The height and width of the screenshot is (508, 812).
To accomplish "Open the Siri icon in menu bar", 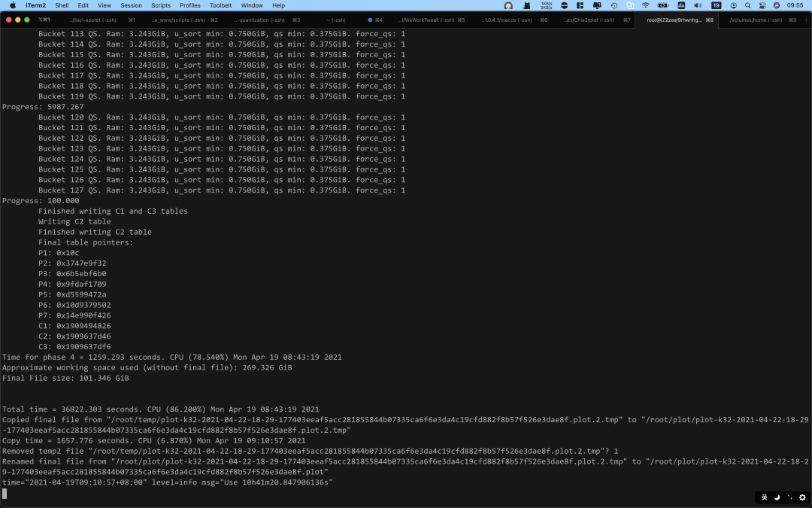I will [776, 5].
